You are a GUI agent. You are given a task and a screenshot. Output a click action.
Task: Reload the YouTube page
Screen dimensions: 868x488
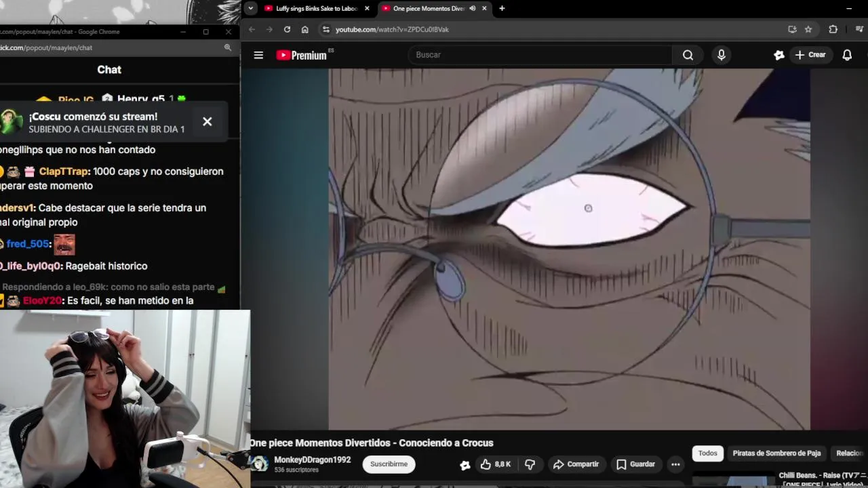click(x=287, y=29)
